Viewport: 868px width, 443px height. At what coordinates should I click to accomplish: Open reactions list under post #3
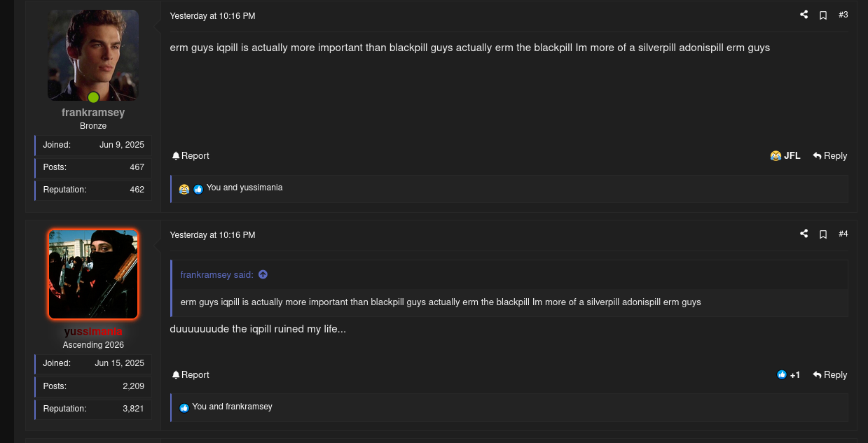(244, 188)
